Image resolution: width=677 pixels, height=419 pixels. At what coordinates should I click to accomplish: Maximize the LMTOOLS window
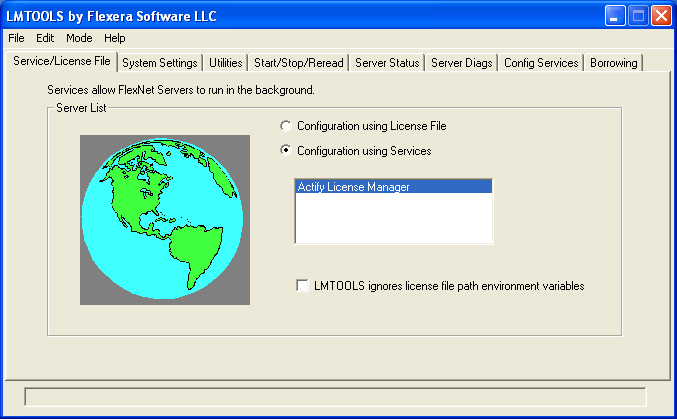pos(638,15)
